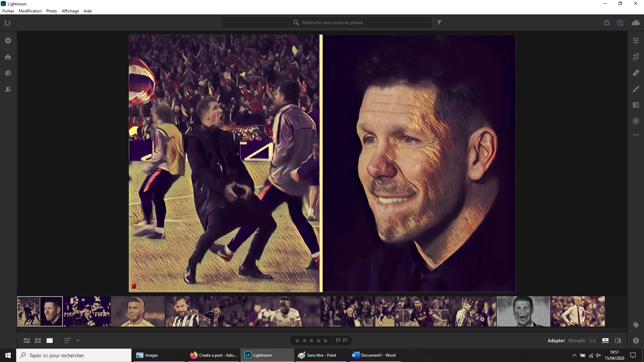Click the Add photos plus icon

tap(8, 41)
